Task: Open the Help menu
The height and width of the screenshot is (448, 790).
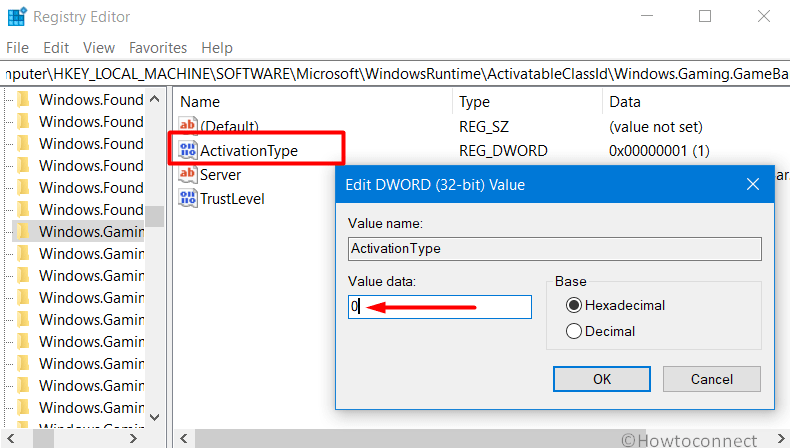Action: coord(217,48)
